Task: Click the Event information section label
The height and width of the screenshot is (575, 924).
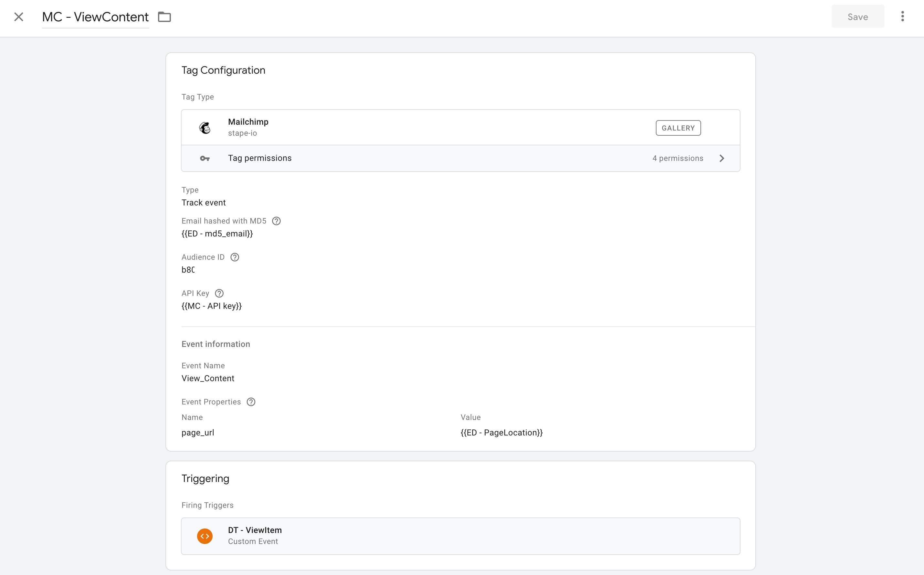Action: click(x=215, y=344)
